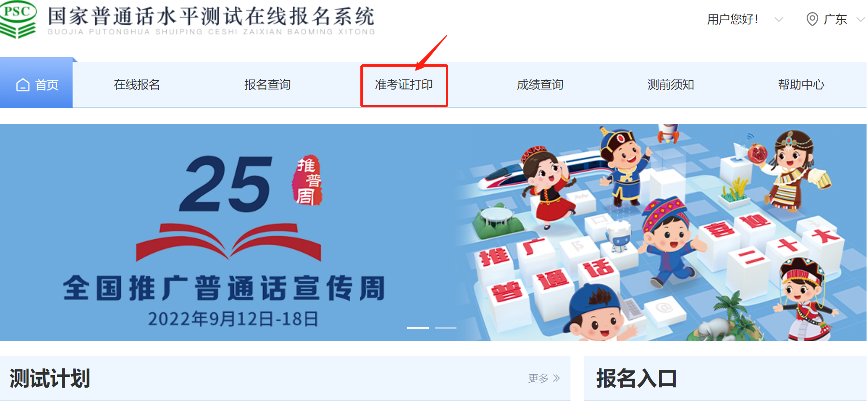Click the 全国推广普通话宣传周 banner image

[433, 233]
